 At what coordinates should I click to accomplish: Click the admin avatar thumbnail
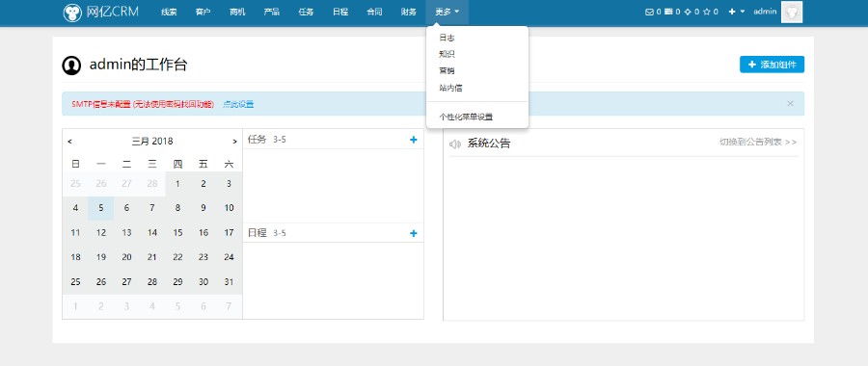(792, 13)
